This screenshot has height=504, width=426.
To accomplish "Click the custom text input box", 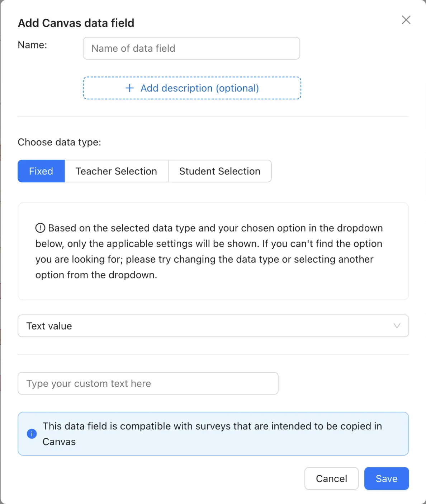I will pyautogui.click(x=148, y=383).
